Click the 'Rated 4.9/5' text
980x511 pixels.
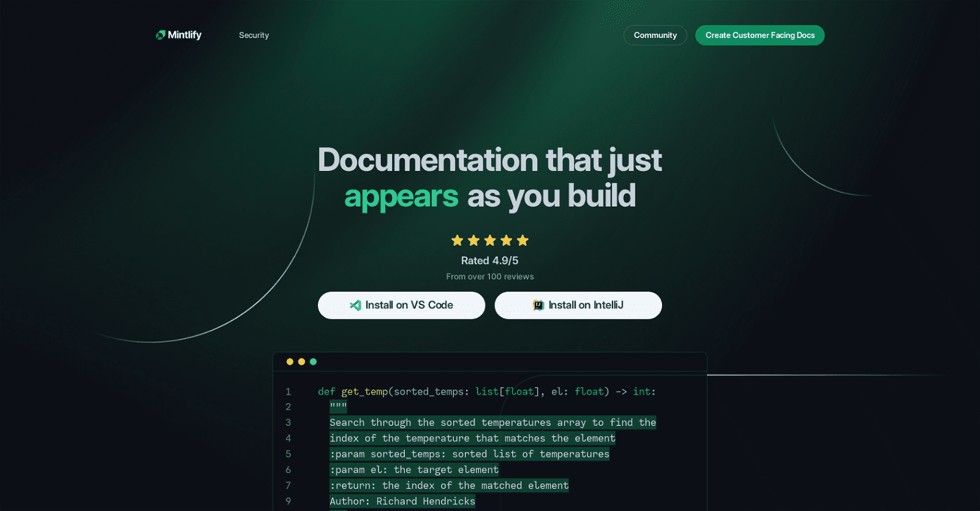pos(489,260)
